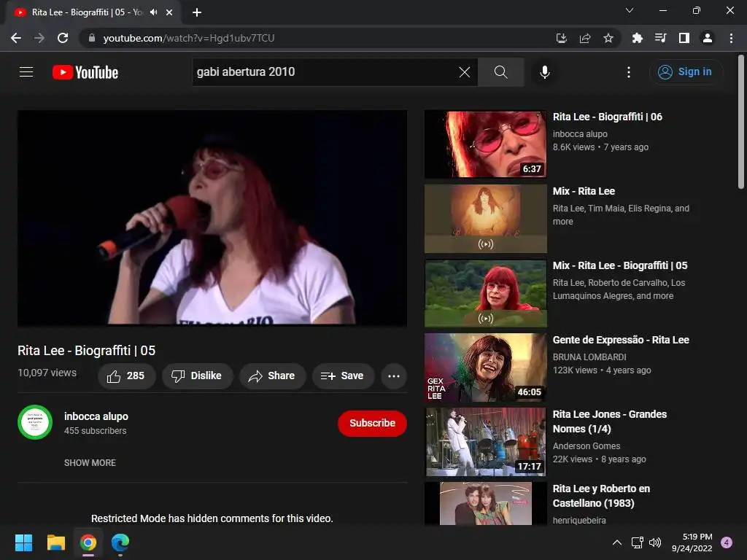The height and width of the screenshot is (560, 747).
Task: Save the video to a playlist
Action: (x=342, y=376)
